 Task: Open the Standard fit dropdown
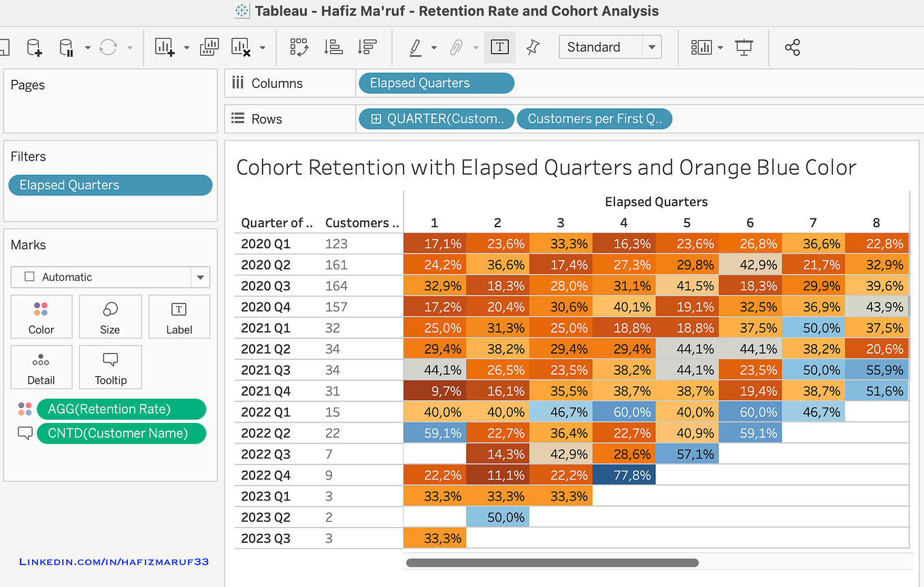click(651, 47)
